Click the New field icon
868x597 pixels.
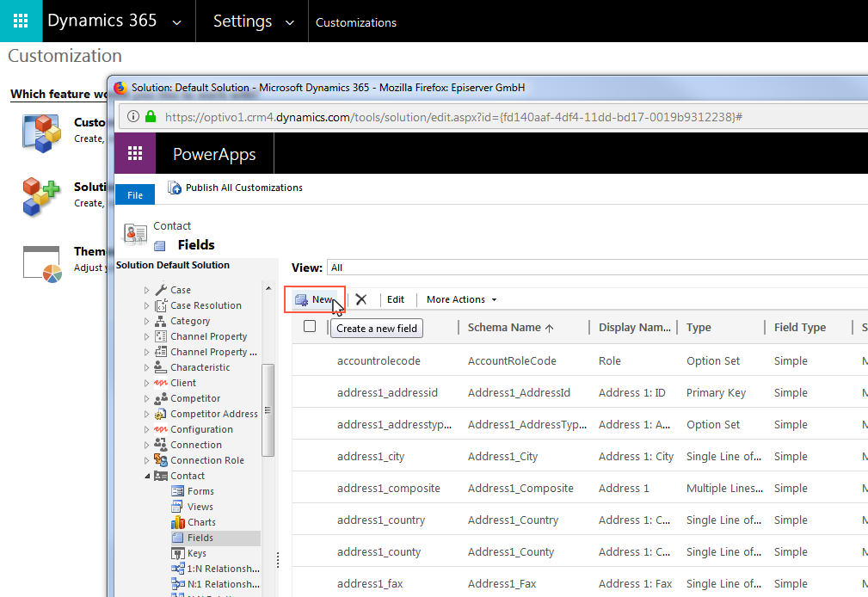click(x=301, y=299)
